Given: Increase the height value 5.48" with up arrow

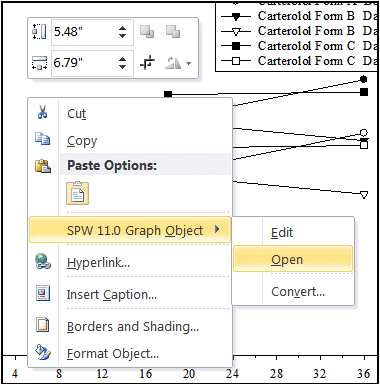Looking at the screenshot, I should coord(122,28).
